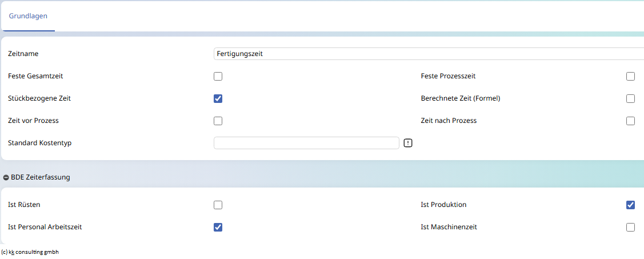This screenshot has width=644, height=259.
Task: Open the Grundlagen tab
Action: [28, 17]
